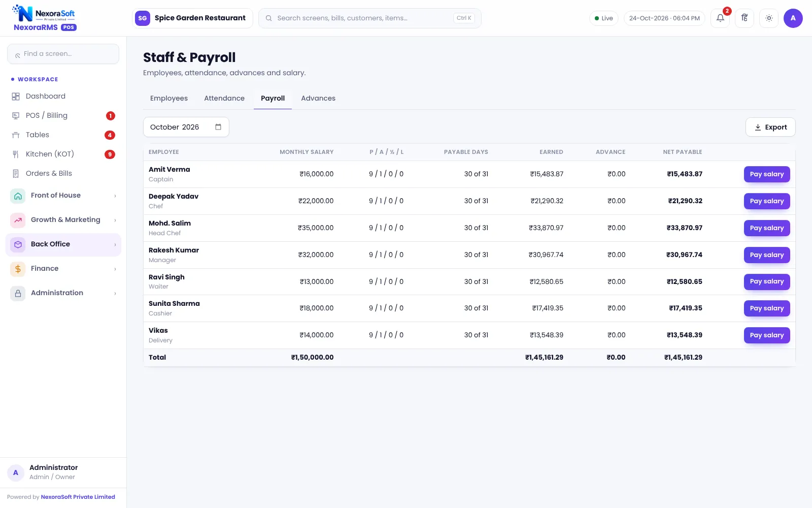Click the Tables badge showing 4
Screen dimensions: 812x508
pyautogui.click(x=110, y=135)
